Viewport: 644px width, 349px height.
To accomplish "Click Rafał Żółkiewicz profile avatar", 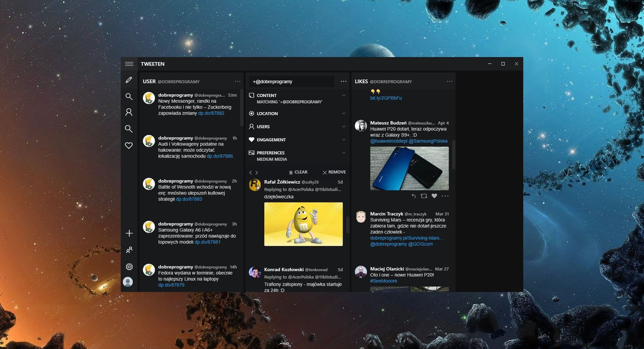I will (255, 185).
